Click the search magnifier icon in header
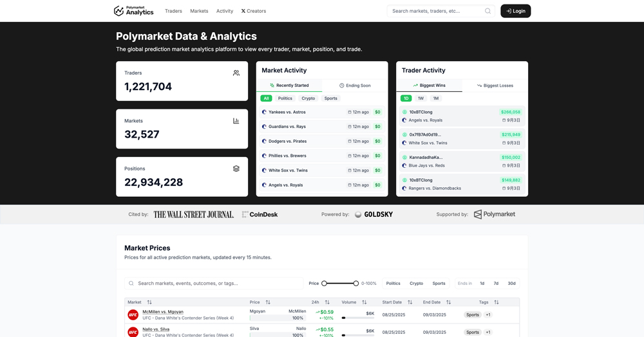Image resolution: width=644 pixels, height=337 pixels. 488,11
